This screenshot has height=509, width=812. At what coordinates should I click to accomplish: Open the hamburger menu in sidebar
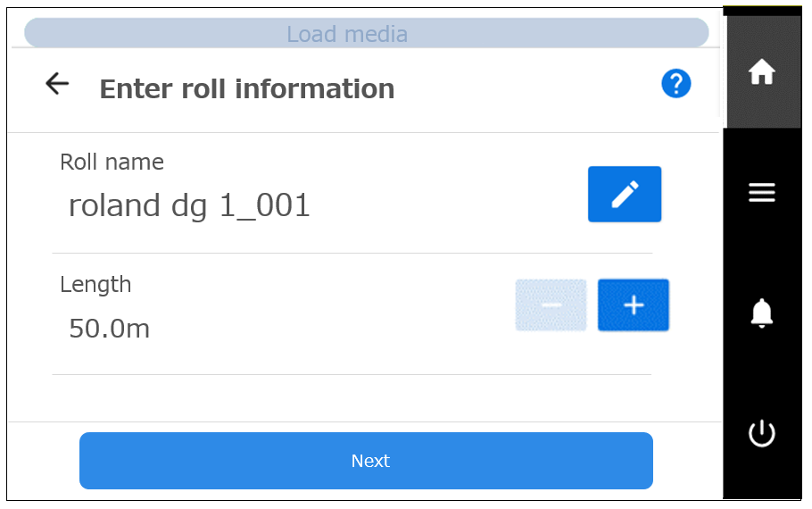pos(761,192)
